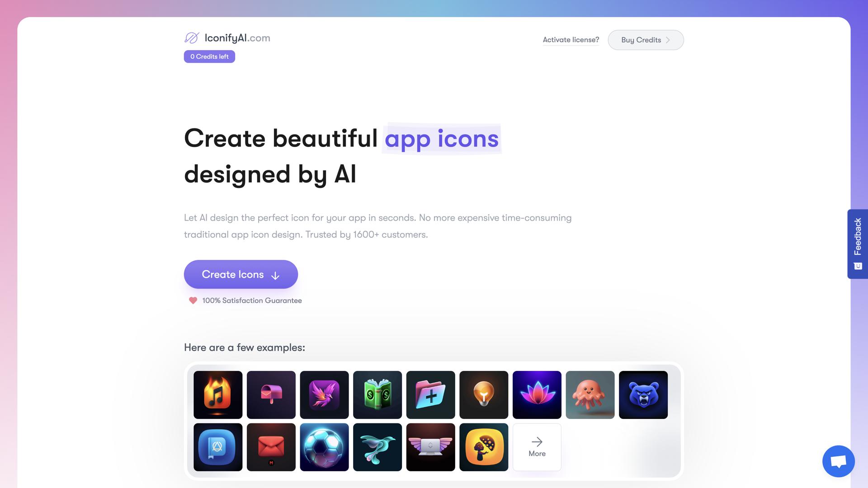868x488 pixels.
Task: Open the yellow mushroom tree icon
Action: coord(484,447)
